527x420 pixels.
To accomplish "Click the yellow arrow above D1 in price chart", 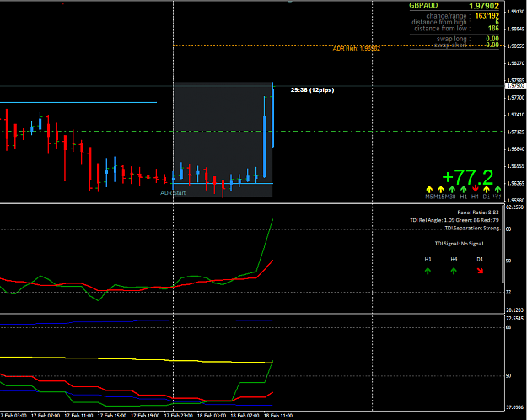I will point(487,189).
